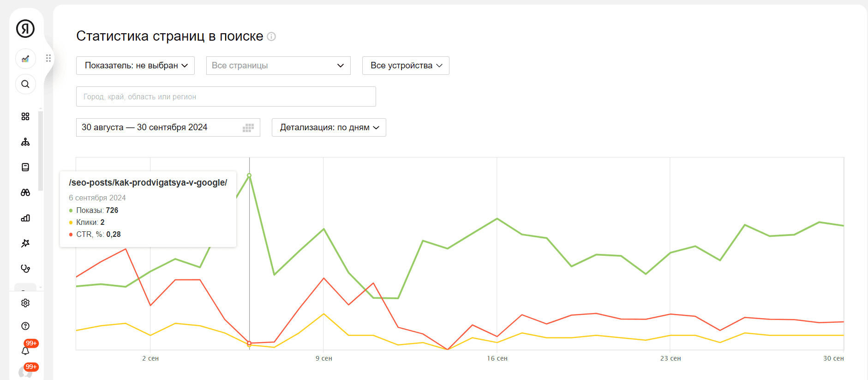Open the dashboard grid icon
The height and width of the screenshot is (380, 868).
[25, 116]
